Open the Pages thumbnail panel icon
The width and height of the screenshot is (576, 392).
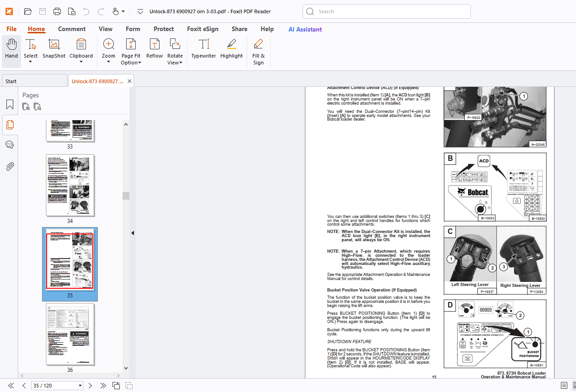10,125
